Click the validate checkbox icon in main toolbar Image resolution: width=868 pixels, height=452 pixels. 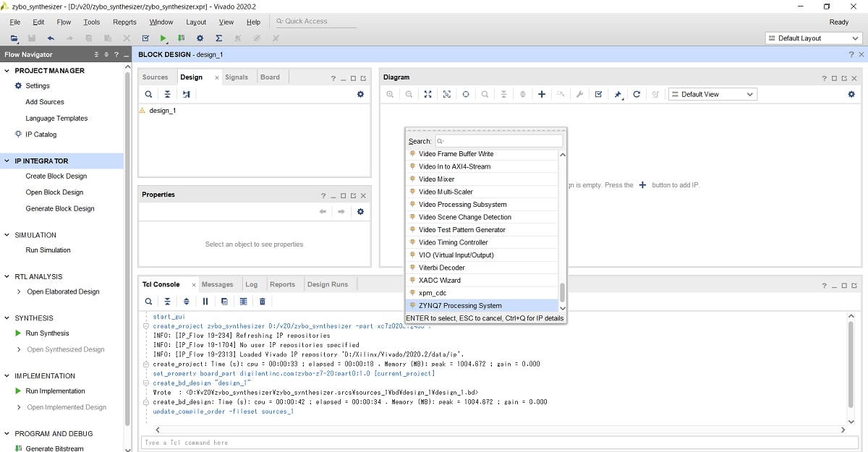[x=145, y=38]
